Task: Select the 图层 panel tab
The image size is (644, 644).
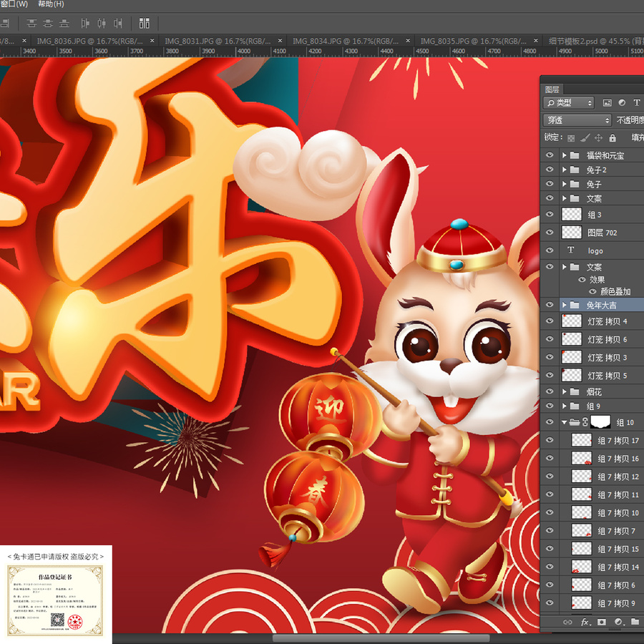Action: point(552,89)
